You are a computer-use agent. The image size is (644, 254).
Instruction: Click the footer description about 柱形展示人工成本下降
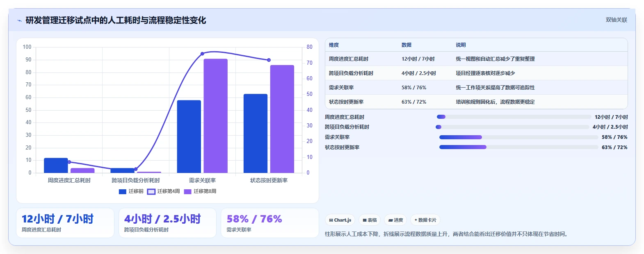(447, 234)
